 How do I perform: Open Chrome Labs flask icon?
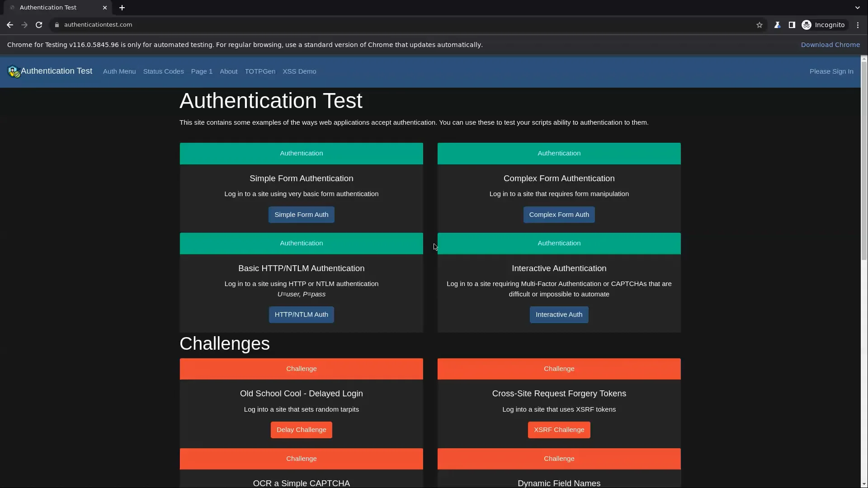(x=777, y=25)
